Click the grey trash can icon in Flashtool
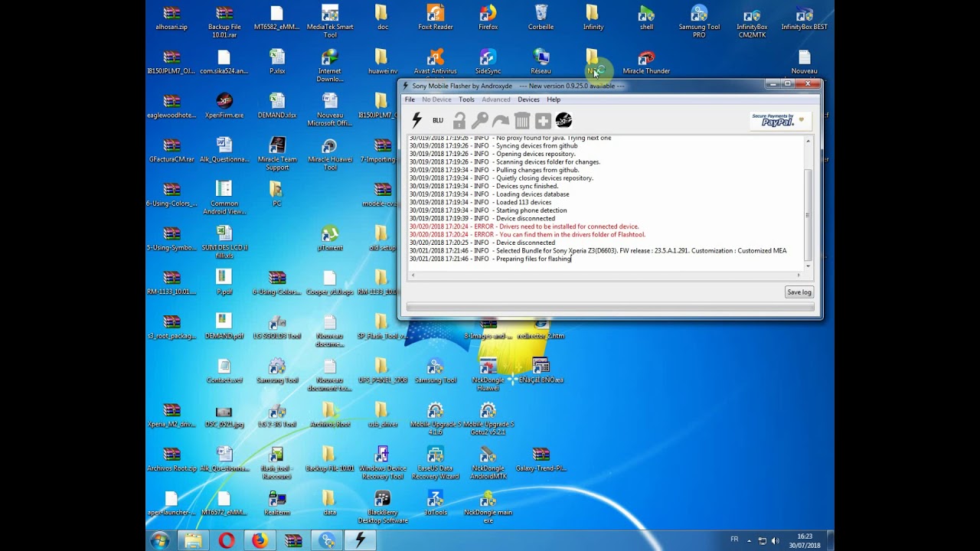980x551 pixels. pos(522,120)
